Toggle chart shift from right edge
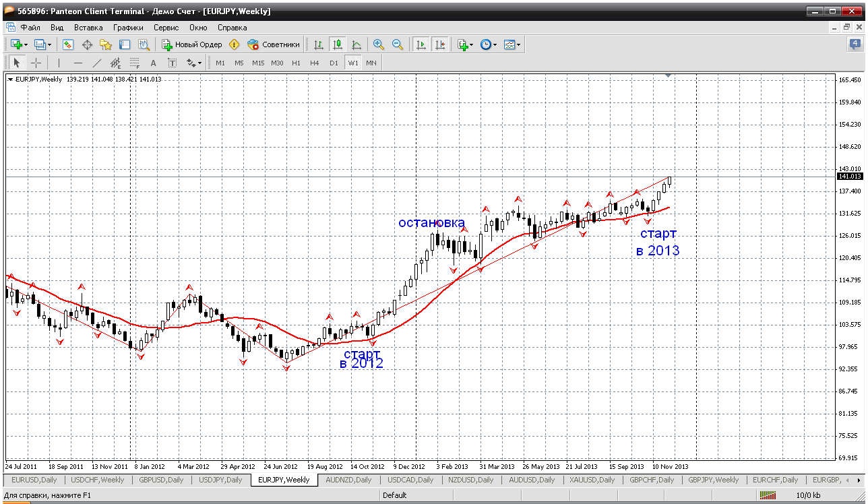Viewport: 868px width, 504px height. pyautogui.click(x=440, y=44)
